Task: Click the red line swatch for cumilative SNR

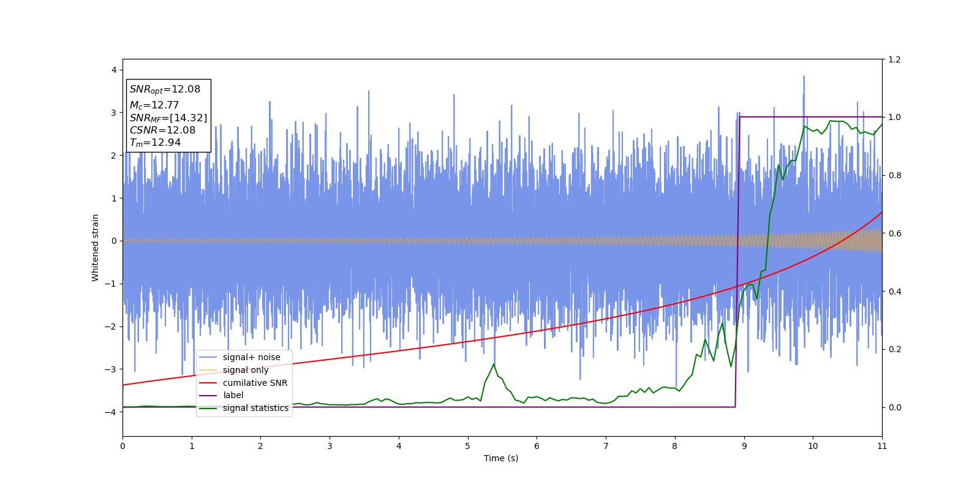Action: 208,383
